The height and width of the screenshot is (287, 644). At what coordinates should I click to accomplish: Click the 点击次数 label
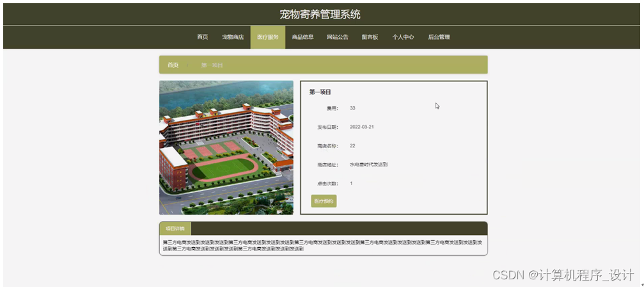point(327,183)
